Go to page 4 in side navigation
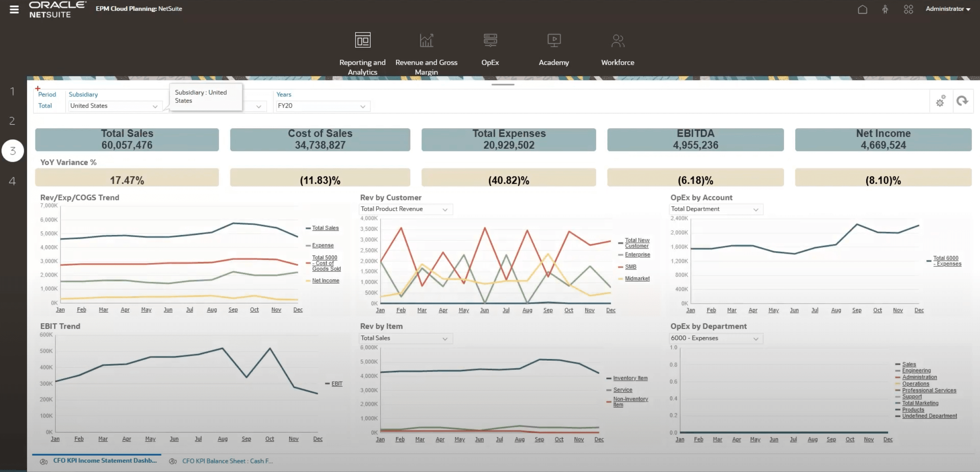Image resolution: width=980 pixels, height=472 pixels. [x=12, y=181]
